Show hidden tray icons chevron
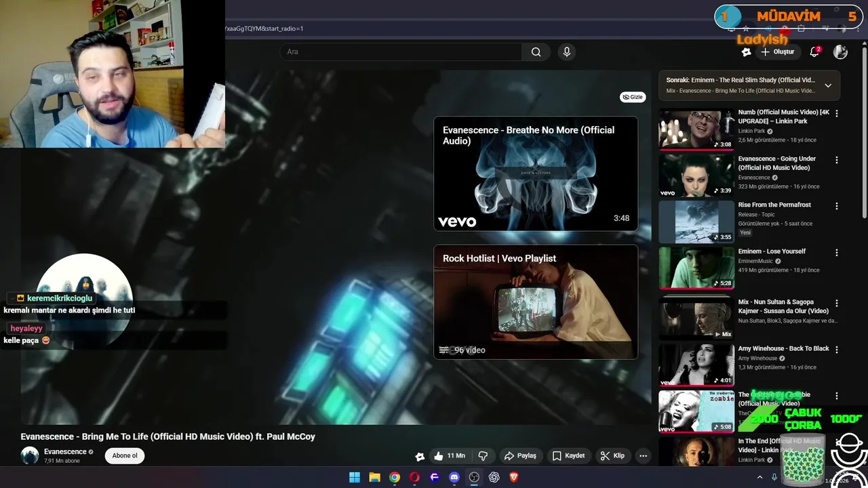Image resolution: width=868 pixels, height=488 pixels. 759,477
